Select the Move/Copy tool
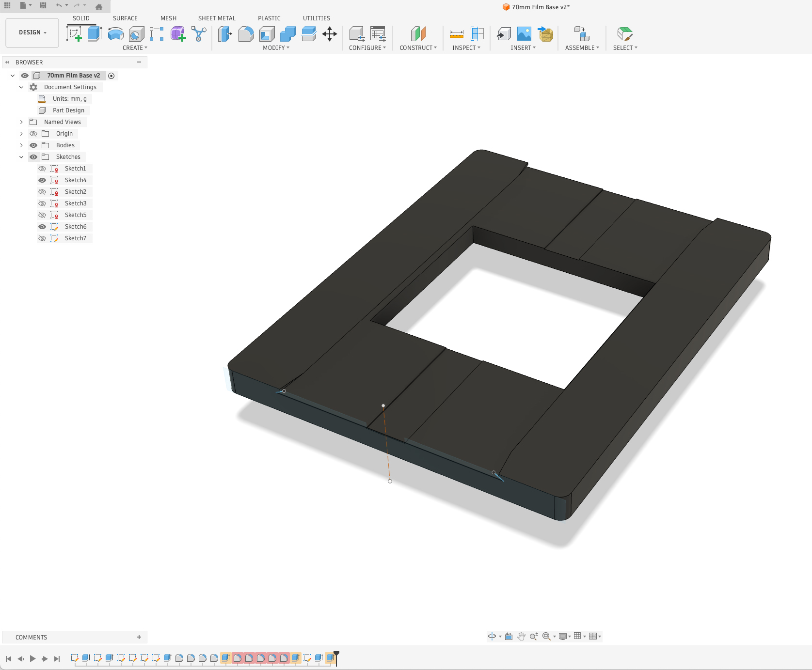 [x=330, y=34]
